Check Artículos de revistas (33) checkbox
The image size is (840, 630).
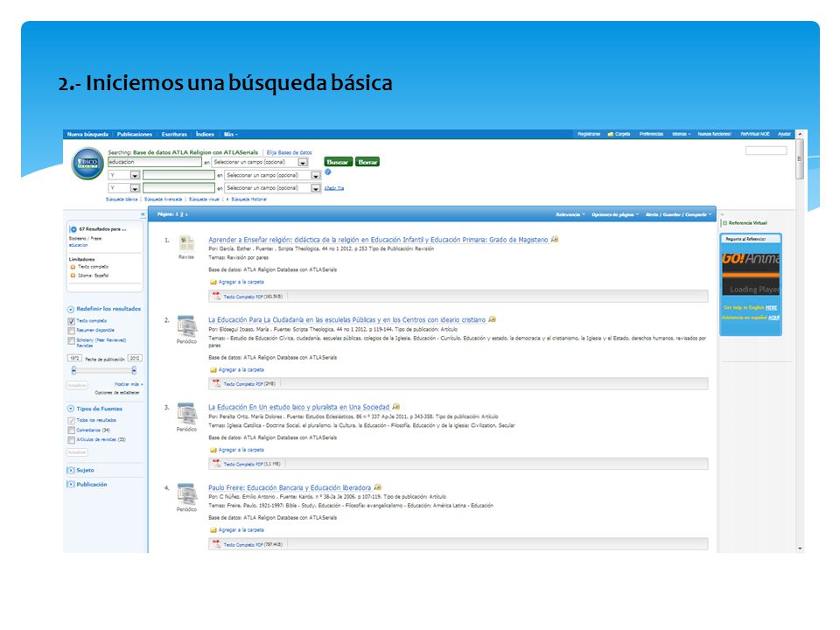71,440
